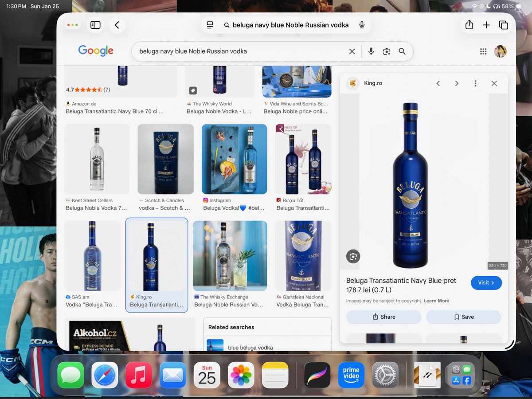Open Prime Video from the dock
This screenshot has width=532, height=399.
pyautogui.click(x=351, y=375)
